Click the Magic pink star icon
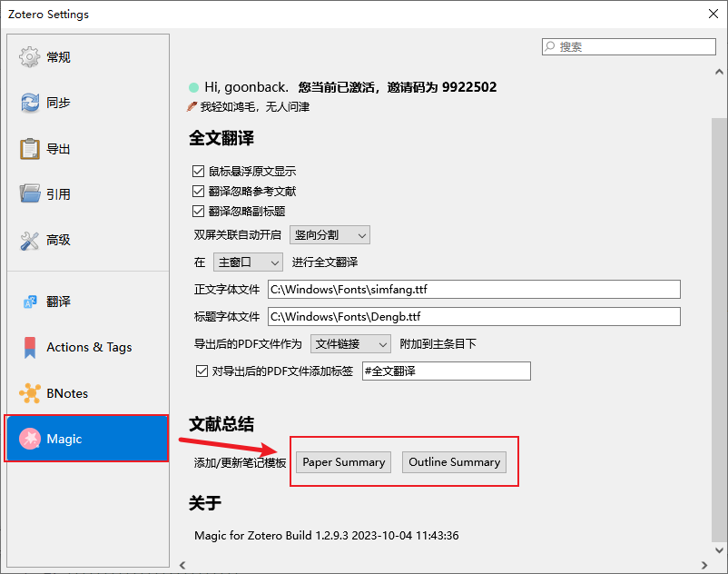 pyautogui.click(x=30, y=439)
